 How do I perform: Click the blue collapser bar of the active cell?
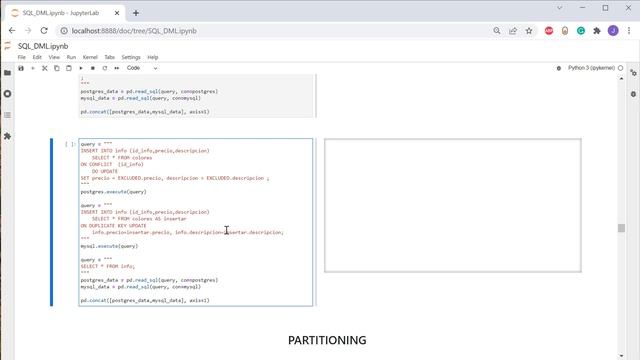tap(51, 222)
